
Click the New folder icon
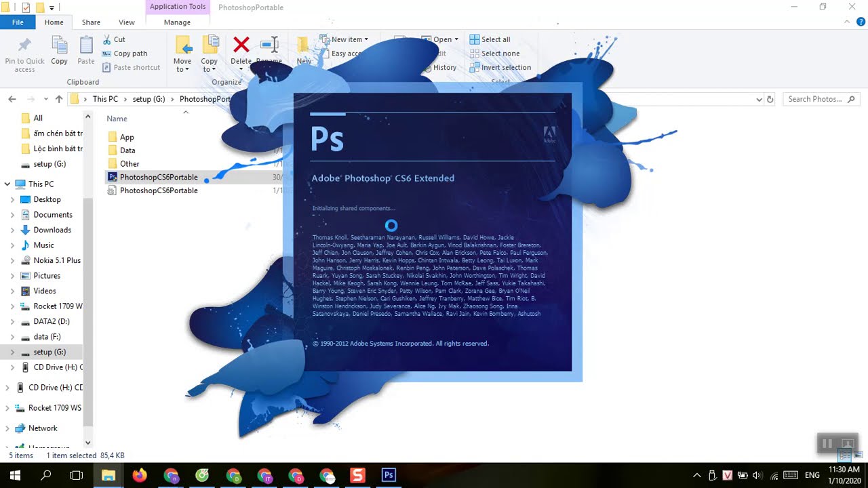(303, 45)
